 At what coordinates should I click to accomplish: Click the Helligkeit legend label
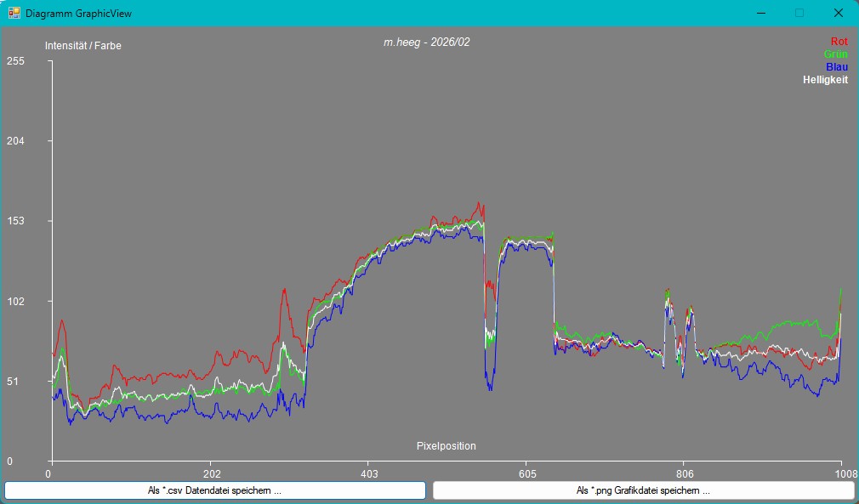tap(825, 80)
